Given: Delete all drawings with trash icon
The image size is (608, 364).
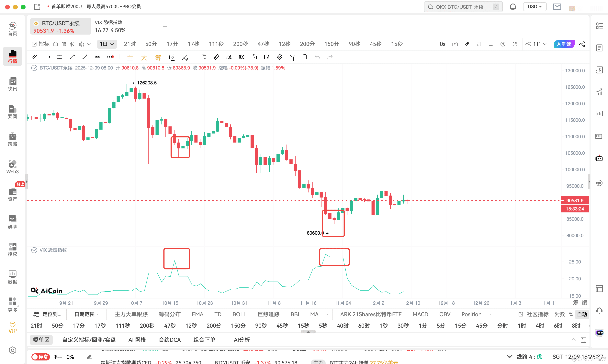Looking at the screenshot, I should (x=304, y=57).
